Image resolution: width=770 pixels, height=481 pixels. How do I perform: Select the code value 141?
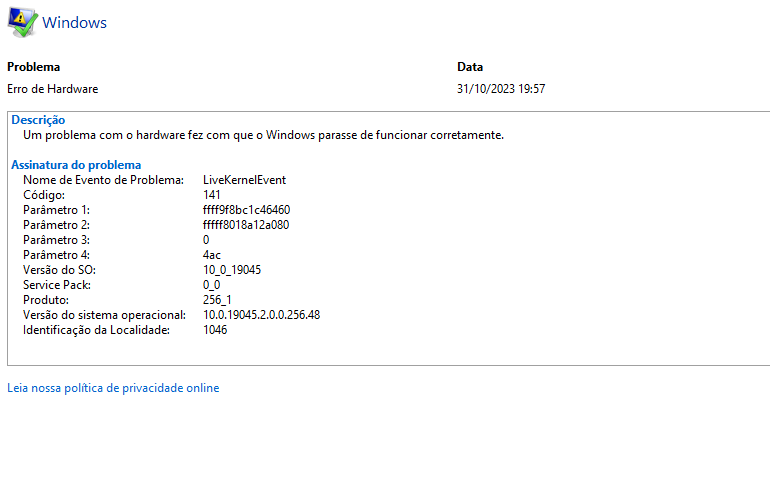[212, 195]
